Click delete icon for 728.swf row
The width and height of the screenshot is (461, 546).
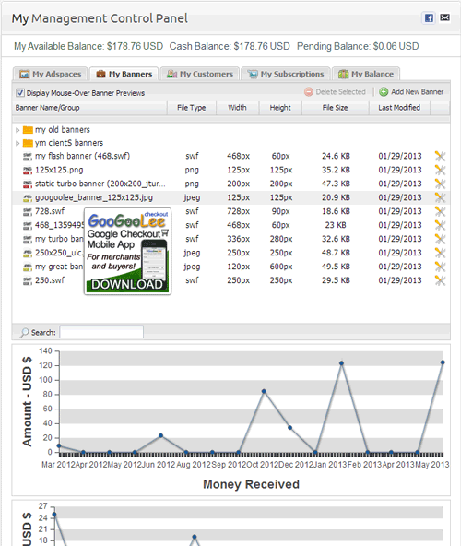(x=440, y=211)
